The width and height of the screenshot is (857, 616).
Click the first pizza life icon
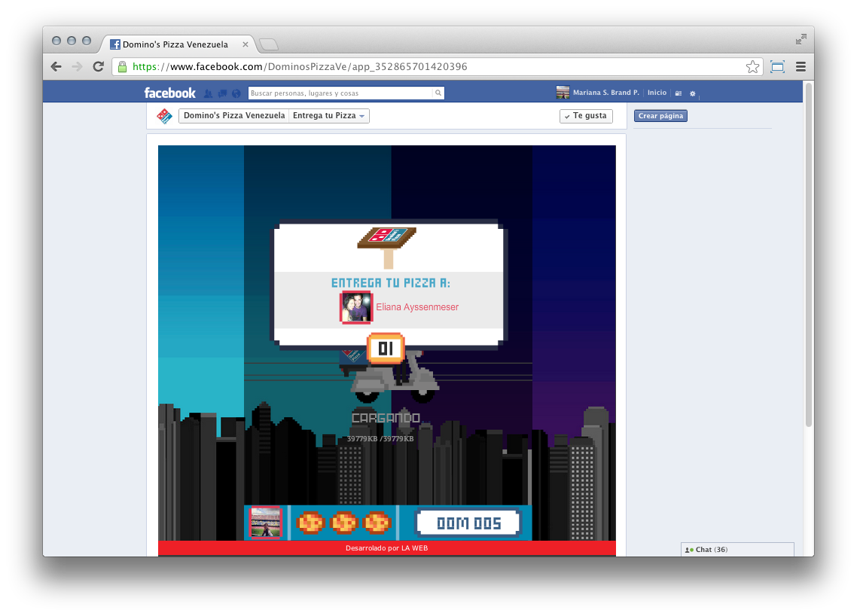310,523
